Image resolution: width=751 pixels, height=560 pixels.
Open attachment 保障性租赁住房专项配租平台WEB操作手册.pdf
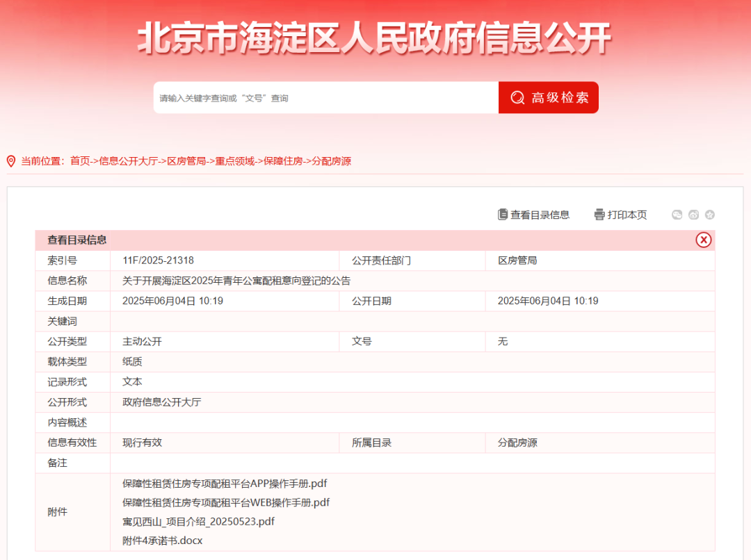click(x=226, y=502)
